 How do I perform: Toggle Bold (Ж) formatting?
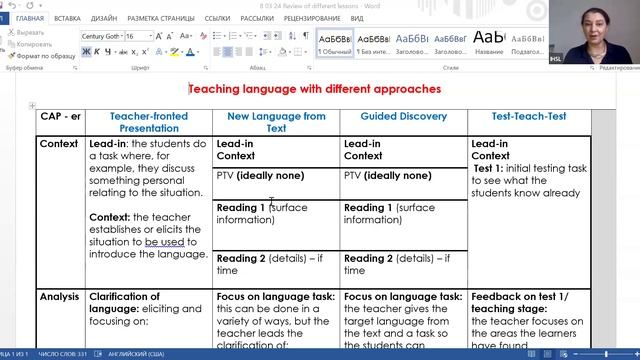pyautogui.click(x=86, y=52)
